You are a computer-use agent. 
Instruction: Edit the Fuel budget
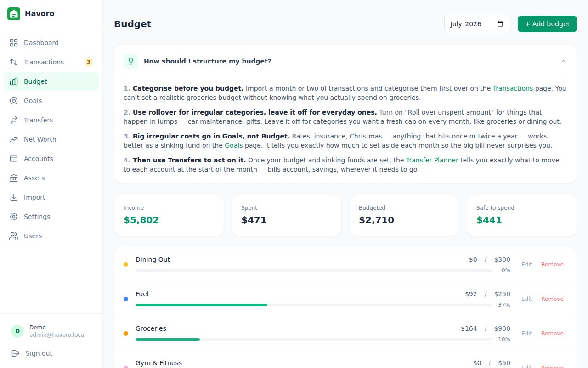(x=526, y=299)
